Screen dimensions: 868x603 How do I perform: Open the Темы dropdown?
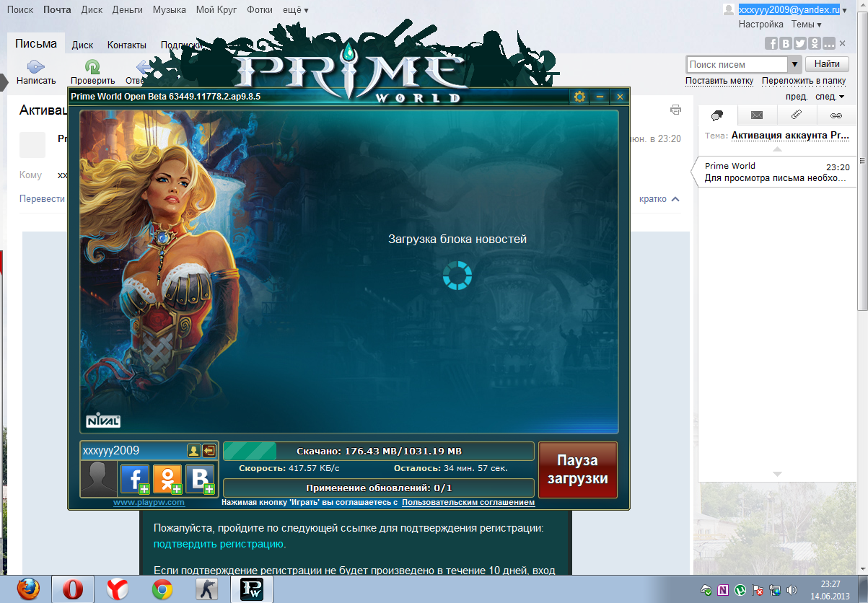806,24
